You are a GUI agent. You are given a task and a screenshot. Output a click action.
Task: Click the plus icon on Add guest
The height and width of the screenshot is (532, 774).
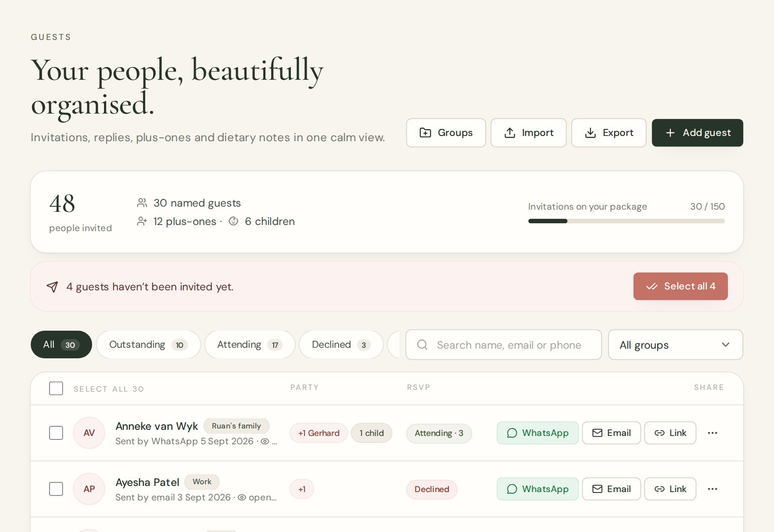coord(670,132)
